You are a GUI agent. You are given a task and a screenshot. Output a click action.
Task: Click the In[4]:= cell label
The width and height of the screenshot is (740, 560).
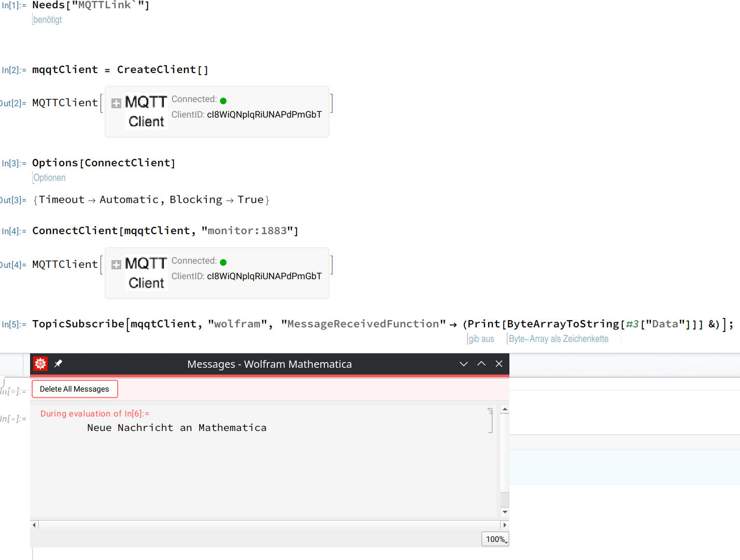click(14, 232)
